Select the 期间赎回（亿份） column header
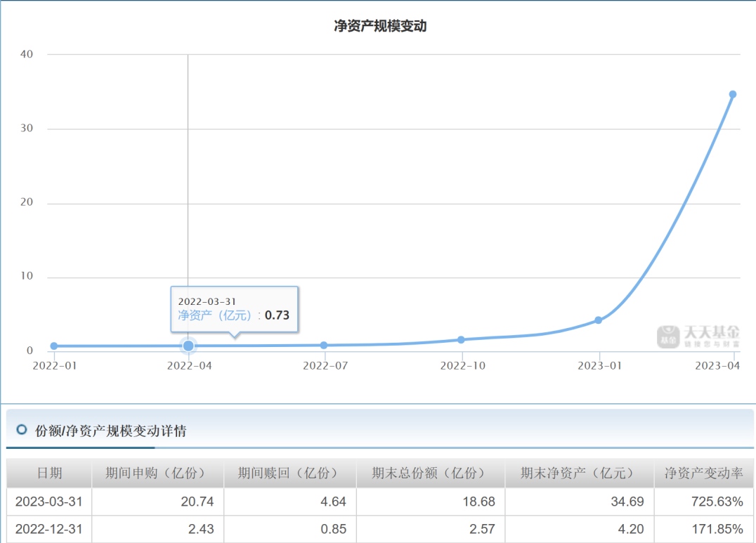Screen dimensions: 756x543 click(289, 473)
